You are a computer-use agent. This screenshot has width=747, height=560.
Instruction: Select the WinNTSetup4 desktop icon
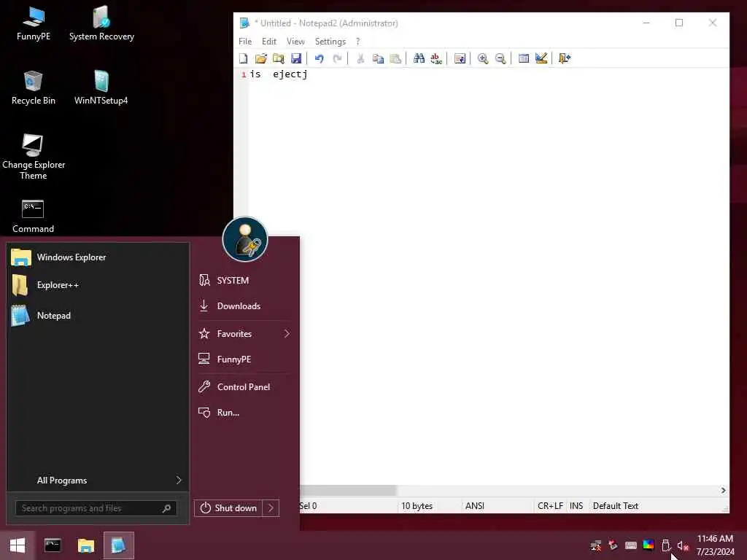pos(101,88)
